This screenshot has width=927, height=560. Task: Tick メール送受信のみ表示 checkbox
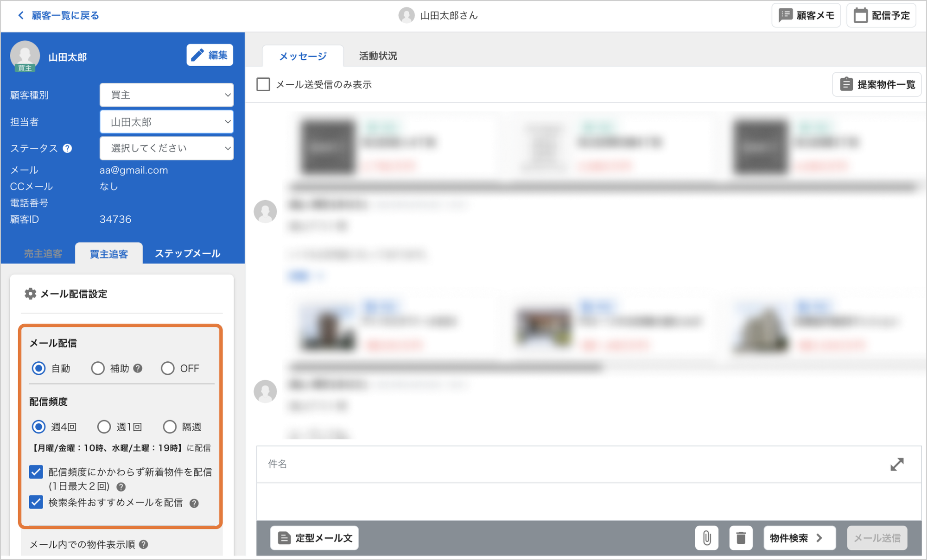[x=263, y=84]
